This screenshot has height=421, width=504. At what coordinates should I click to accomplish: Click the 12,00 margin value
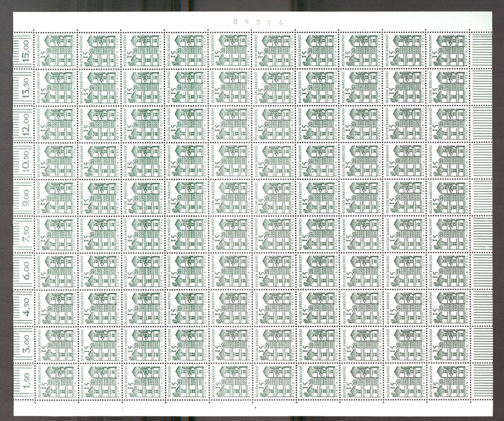point(26,124)
